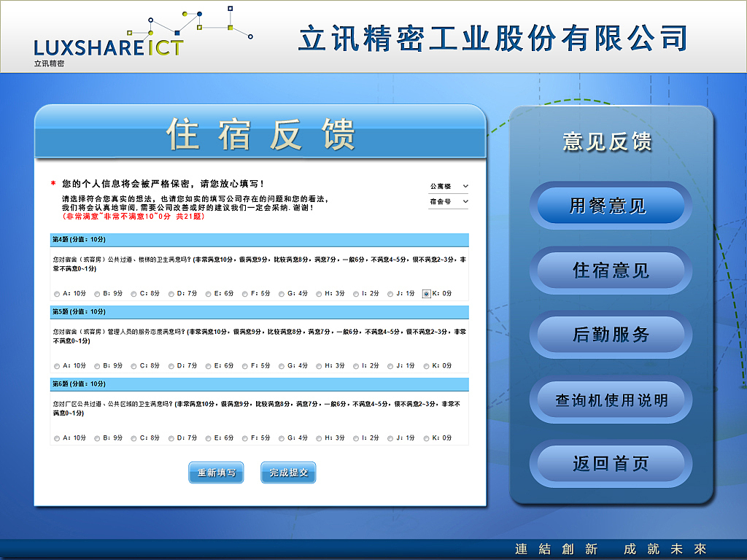The image size is (747, 560).
Task: Click the 第5题 question header
Action: [x=259, y=312]
